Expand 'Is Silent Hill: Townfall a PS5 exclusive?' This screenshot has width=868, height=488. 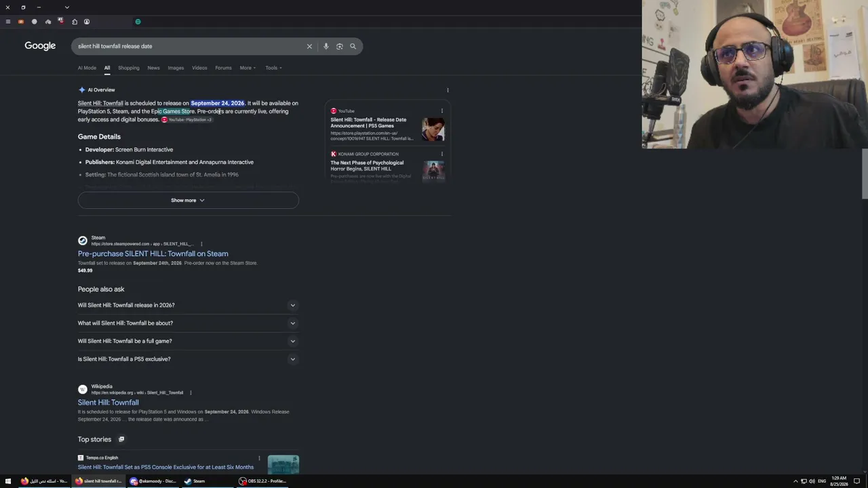[x=188, y=359]
